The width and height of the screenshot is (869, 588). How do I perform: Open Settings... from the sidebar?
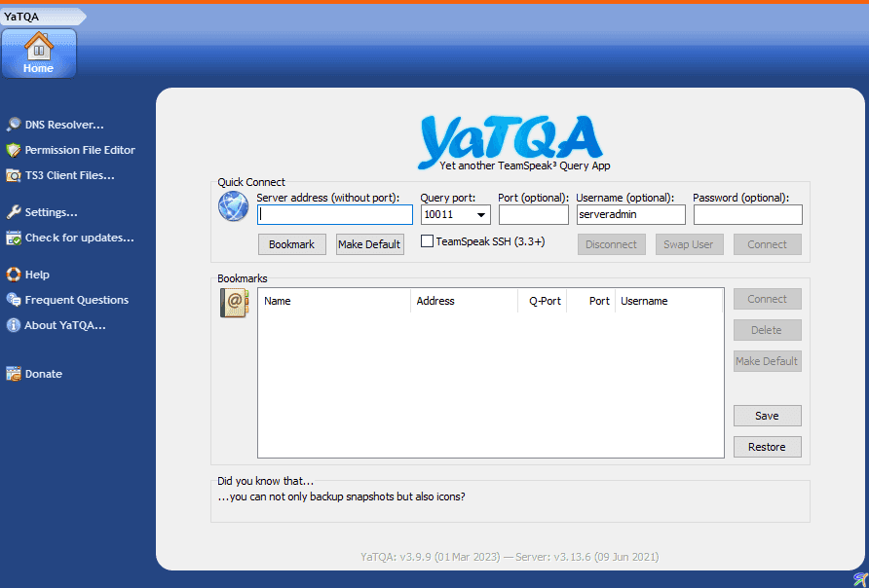coord(51,212)
